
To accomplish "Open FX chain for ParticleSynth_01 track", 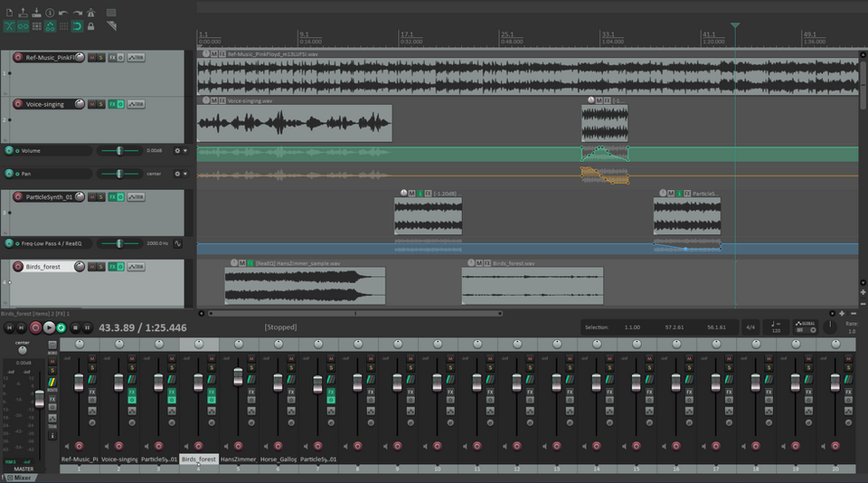I will [x=112, y=197].
